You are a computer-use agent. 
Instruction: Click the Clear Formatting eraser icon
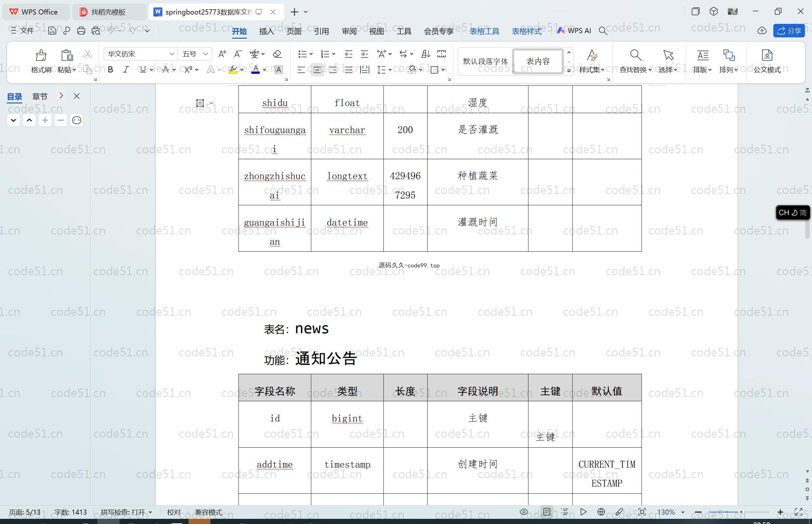(x=277, y=54)
